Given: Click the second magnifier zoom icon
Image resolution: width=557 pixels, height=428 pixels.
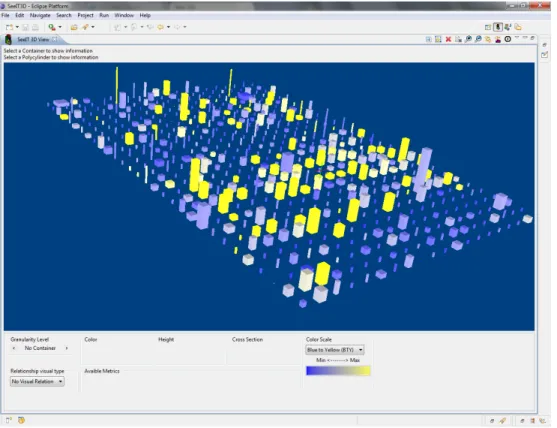Looking at the screenshot, I should point(478,39).
